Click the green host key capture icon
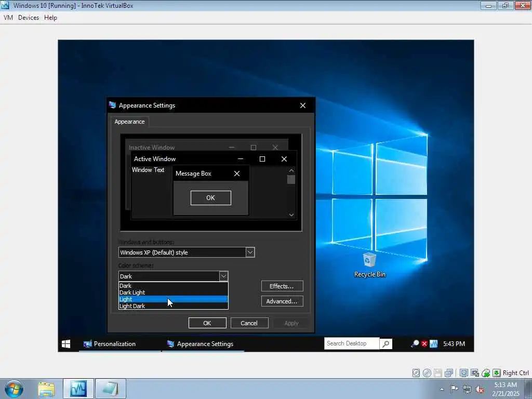 click(x=496, y=373)
